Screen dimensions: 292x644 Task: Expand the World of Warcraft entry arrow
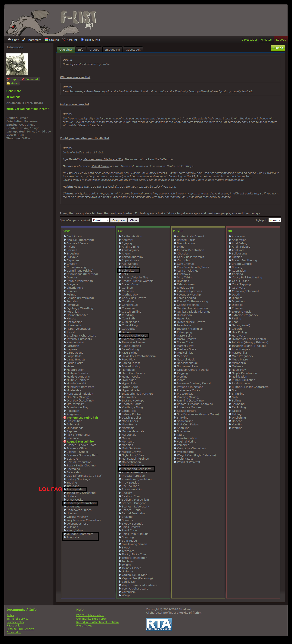pos(175,462)
